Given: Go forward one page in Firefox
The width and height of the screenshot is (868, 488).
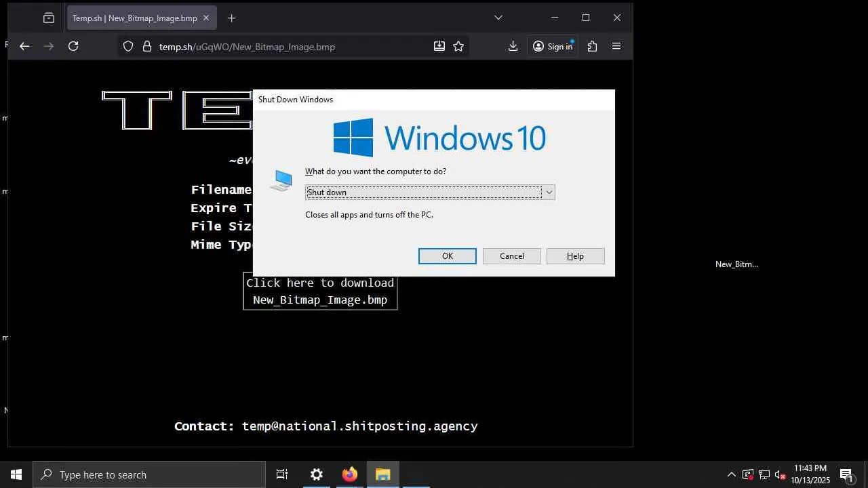Looking at the screenshot, I should click(x=49, y=46).
